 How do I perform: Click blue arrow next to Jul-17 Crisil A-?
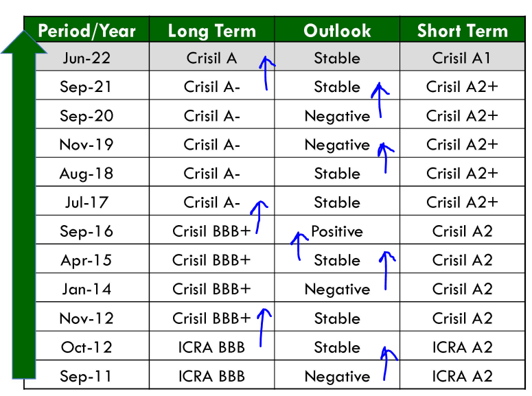(x=259, y=217)
